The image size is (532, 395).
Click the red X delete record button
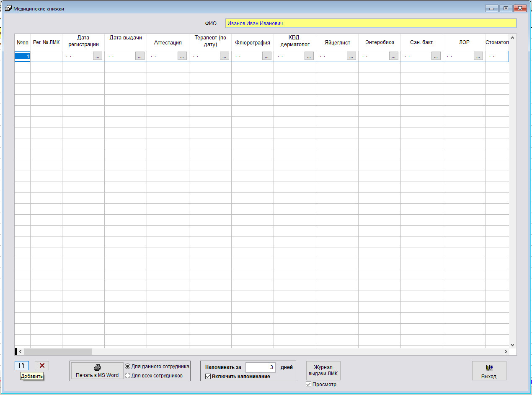click(42, 366)
